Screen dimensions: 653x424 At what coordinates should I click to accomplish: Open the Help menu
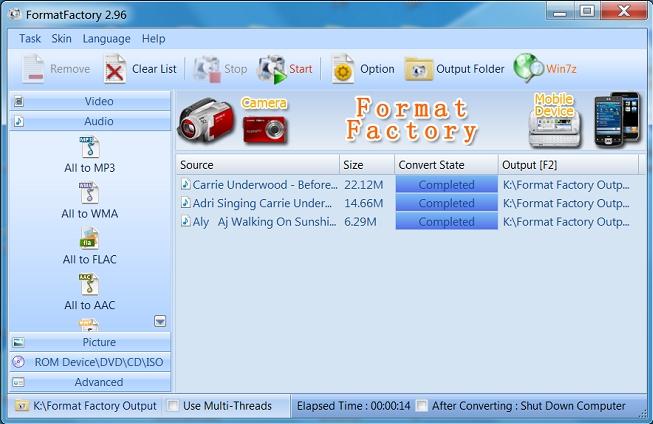tap(153, 39)
